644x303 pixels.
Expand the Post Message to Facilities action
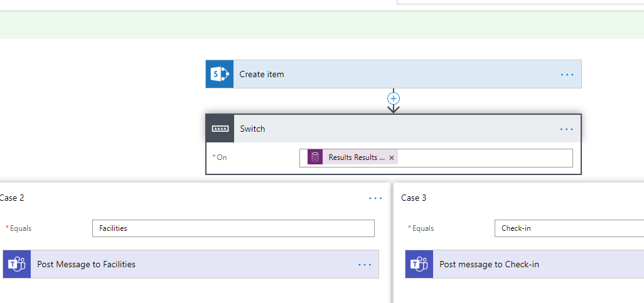(188, 264)
